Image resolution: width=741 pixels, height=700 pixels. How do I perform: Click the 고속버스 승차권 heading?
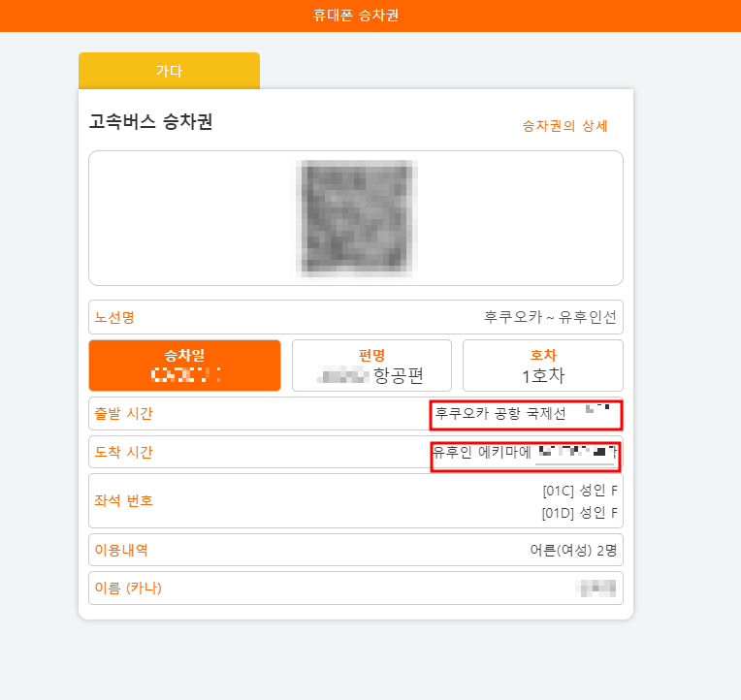(150, 122)
